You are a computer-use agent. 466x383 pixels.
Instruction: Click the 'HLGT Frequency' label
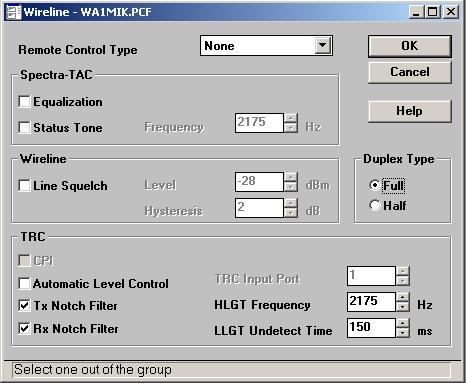(x=262, y=305)
